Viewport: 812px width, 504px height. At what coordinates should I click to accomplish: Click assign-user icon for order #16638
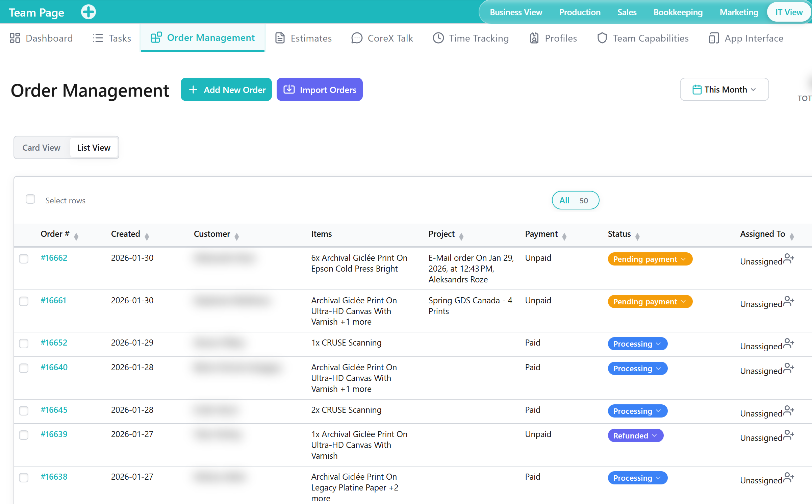tap(788, 478)
